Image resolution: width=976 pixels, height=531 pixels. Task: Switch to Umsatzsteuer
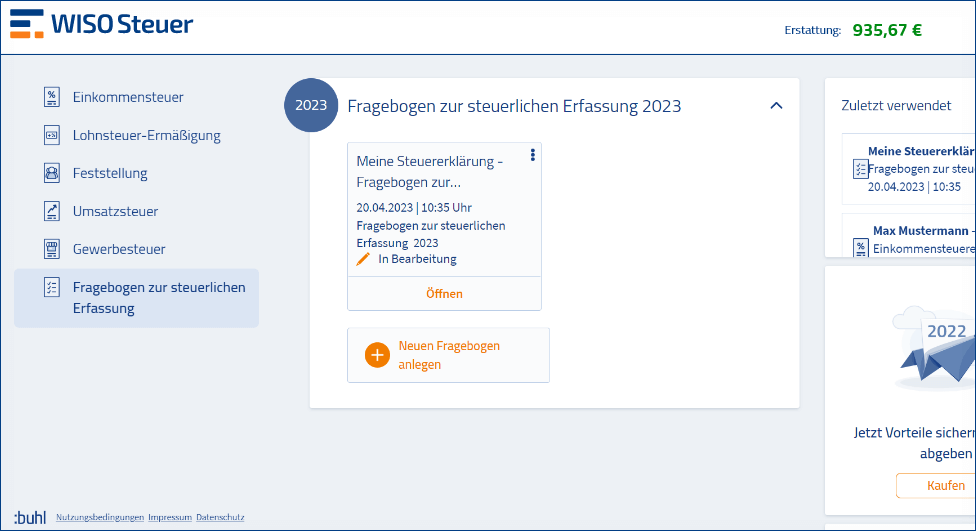pyautogui.click(x=115, y=211)
